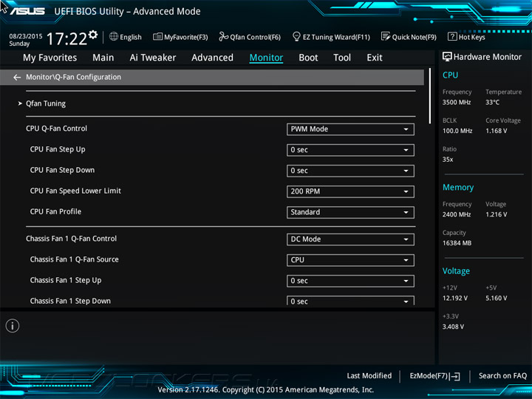Viewport: 532px width, 399px height.
Task: Click the CPU frequency value 3500 MHz
Action: (x=457, y=102)
